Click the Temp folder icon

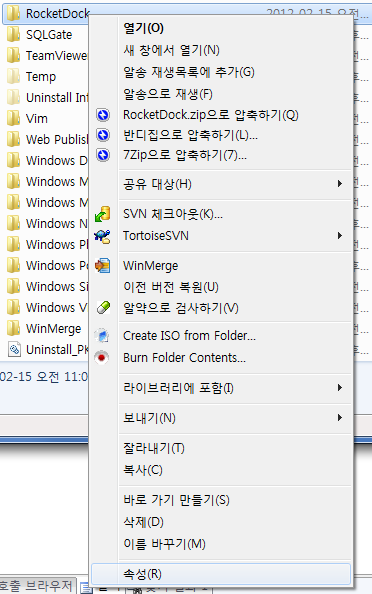point(13,77)
